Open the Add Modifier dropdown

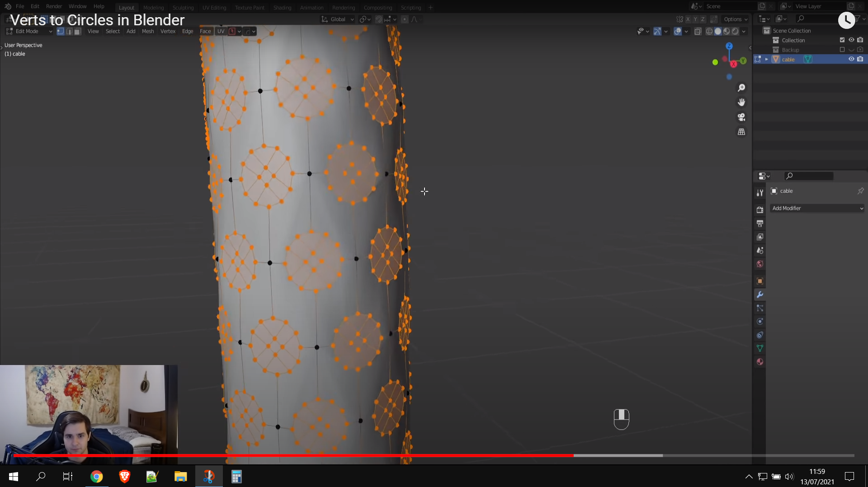pyautogui.click(x=817, y=208)
